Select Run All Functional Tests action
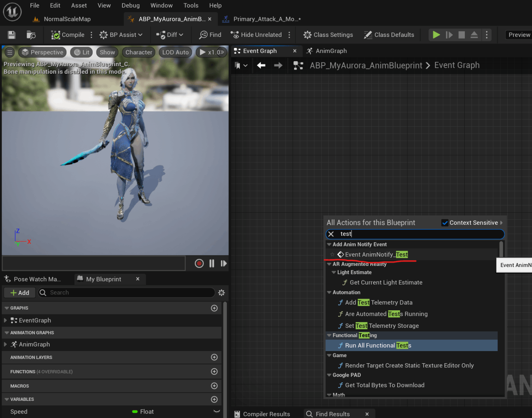The height and width of the screenshot is (418, 532). [412, 345]
